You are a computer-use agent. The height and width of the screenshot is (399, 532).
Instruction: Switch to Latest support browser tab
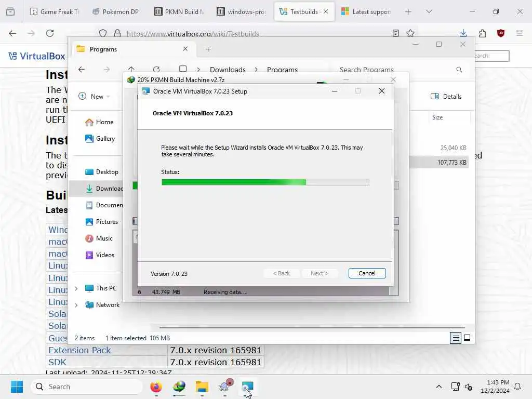[x=366, y=11]
